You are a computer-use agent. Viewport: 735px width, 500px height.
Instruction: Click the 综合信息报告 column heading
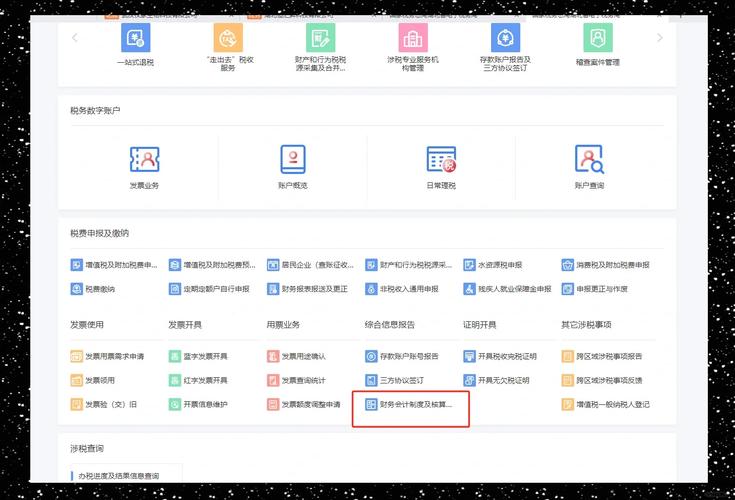point(390,324)
